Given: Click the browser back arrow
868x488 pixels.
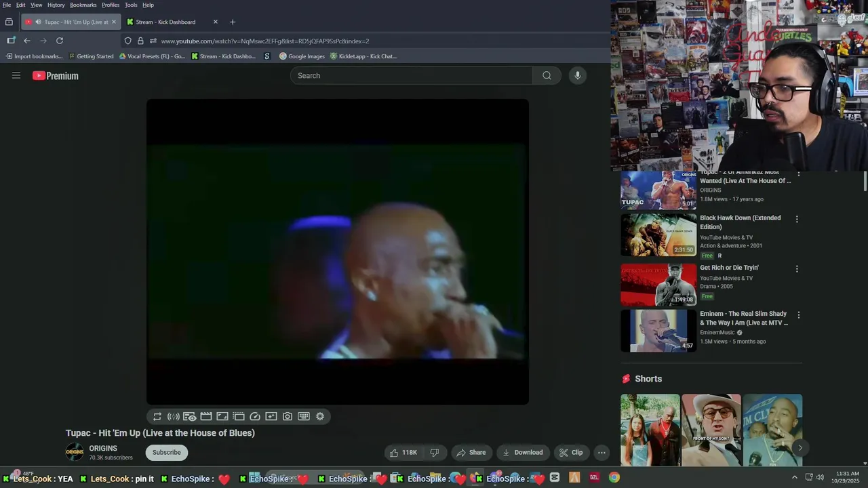Looking at the screenshot, I should click(27, 41).
